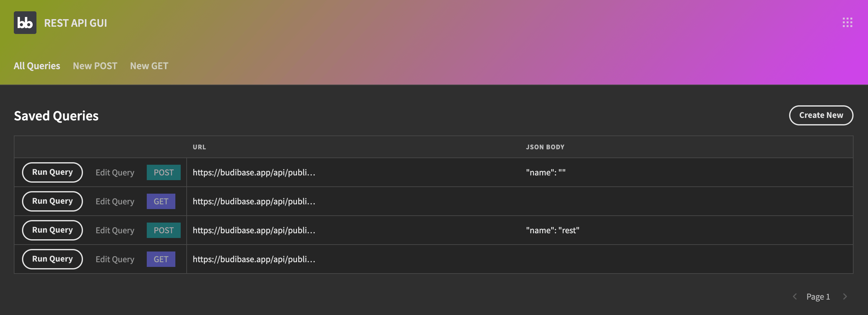Click the URL column header
This screenshot has height=315, width=868.
click(x=199, y=147)
